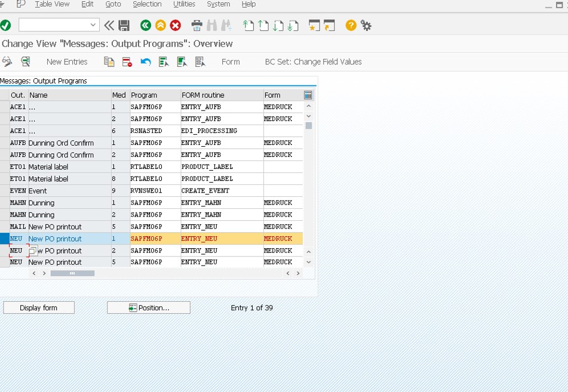Click the Select Block icon

pyautogui.click(x=182, y=61)
